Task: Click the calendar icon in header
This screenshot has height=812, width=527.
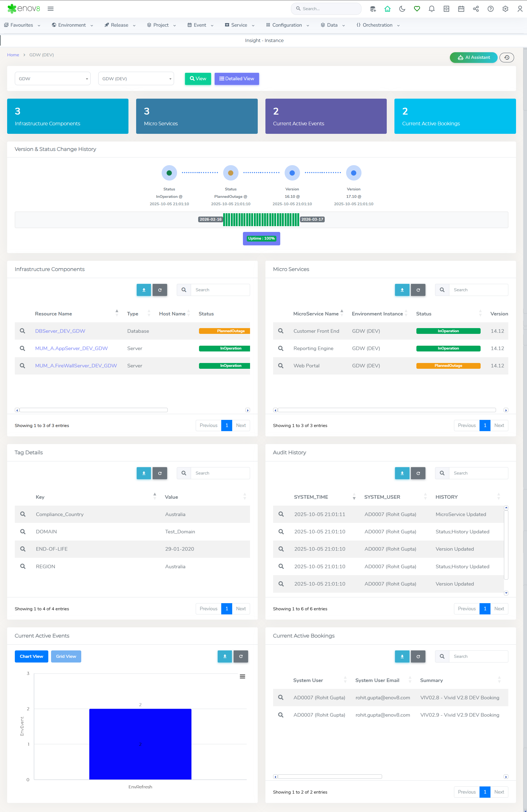Action: pyautogui.click(x=461, y=9)
